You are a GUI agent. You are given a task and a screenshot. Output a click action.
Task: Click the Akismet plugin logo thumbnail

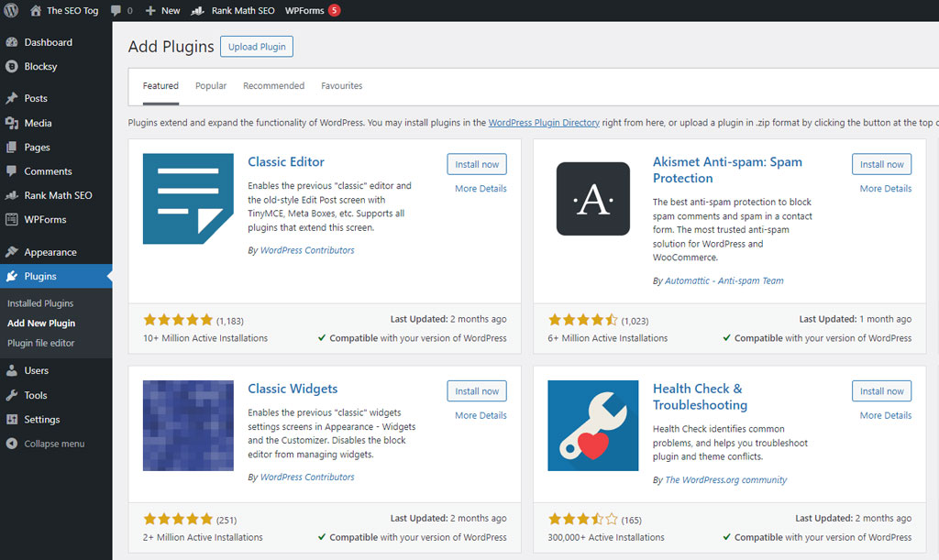[593, 199]
